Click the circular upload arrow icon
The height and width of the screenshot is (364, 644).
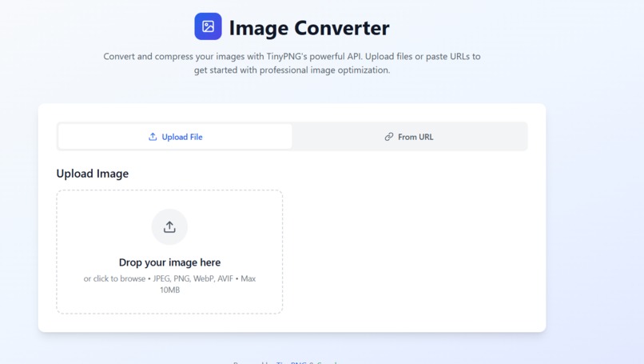pos(169,226)
